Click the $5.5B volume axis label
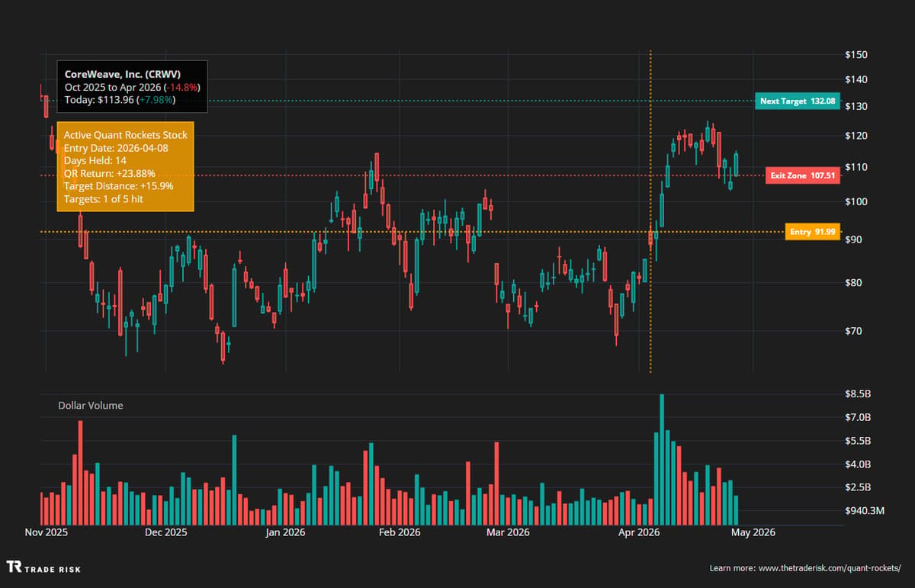This screenshot has width=915, height=588. tap(857, 441)
